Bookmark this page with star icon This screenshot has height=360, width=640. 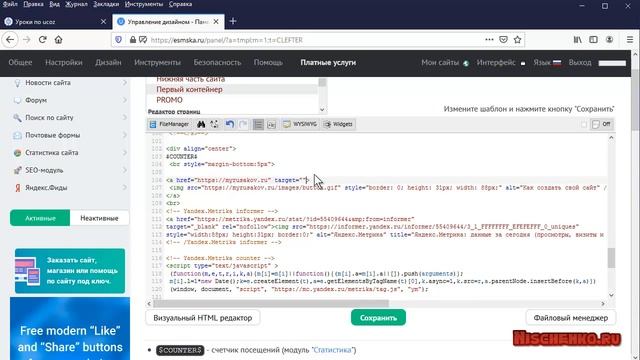(518, 40)
